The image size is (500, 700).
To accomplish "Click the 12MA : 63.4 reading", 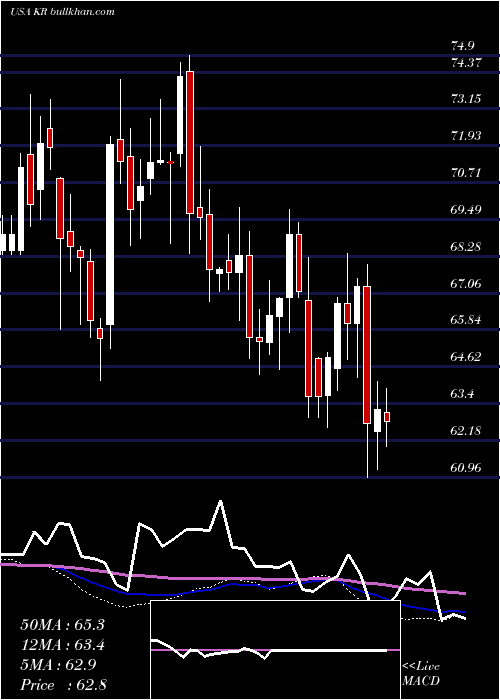I will pyautogui.click(x=62, y=645).
